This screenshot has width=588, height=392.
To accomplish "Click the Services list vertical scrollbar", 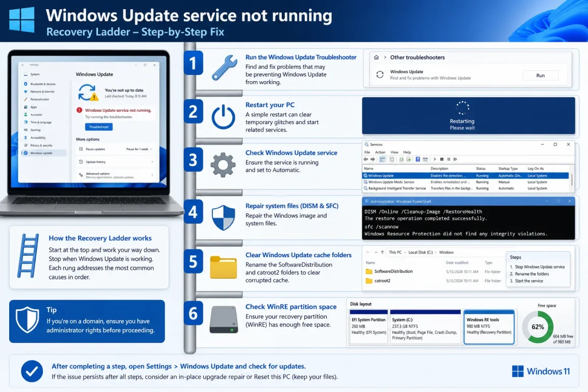I will click(572, 180).
